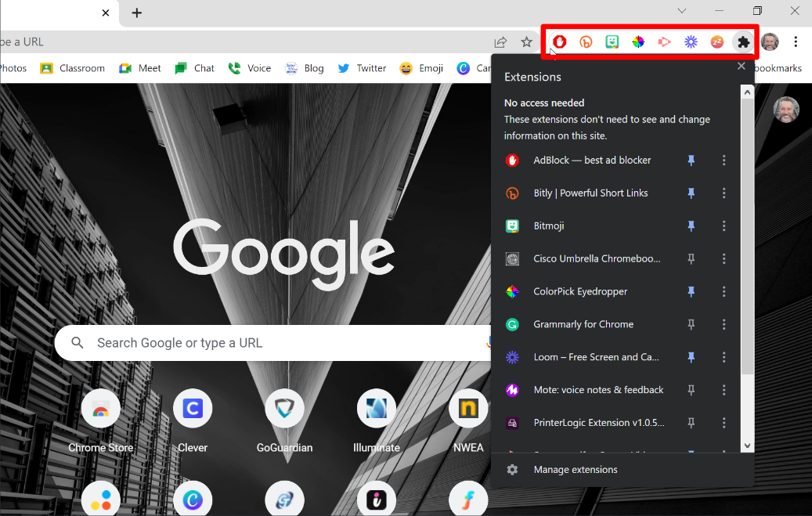Open more options for Grammarly for Chrome
The height and width of the screenshot is (516, 812).
tap(724, 324)
